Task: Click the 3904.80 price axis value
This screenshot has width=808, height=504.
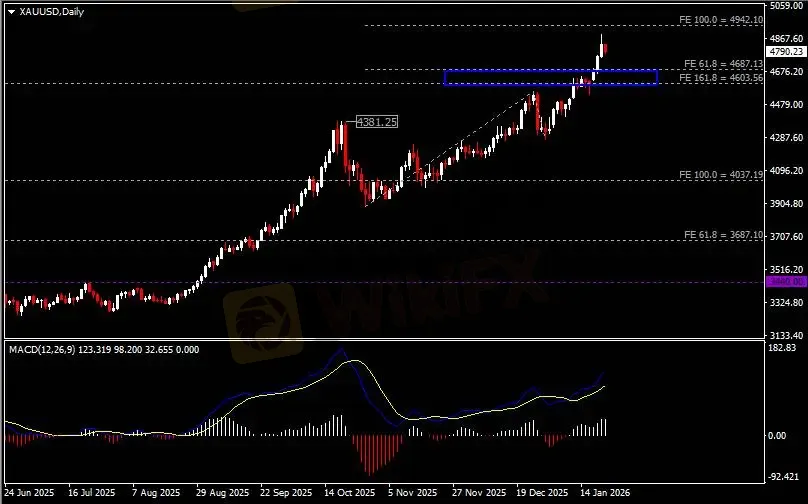Action: click(786, 204)
